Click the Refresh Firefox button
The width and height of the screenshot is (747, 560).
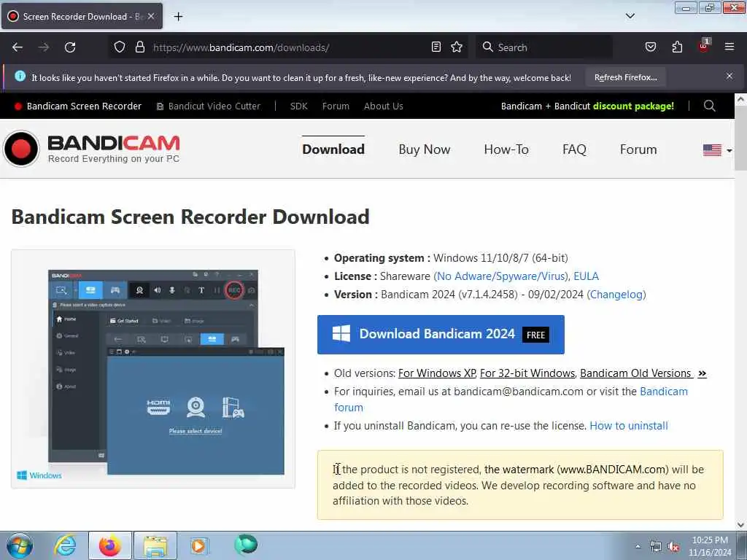point(625,77)
